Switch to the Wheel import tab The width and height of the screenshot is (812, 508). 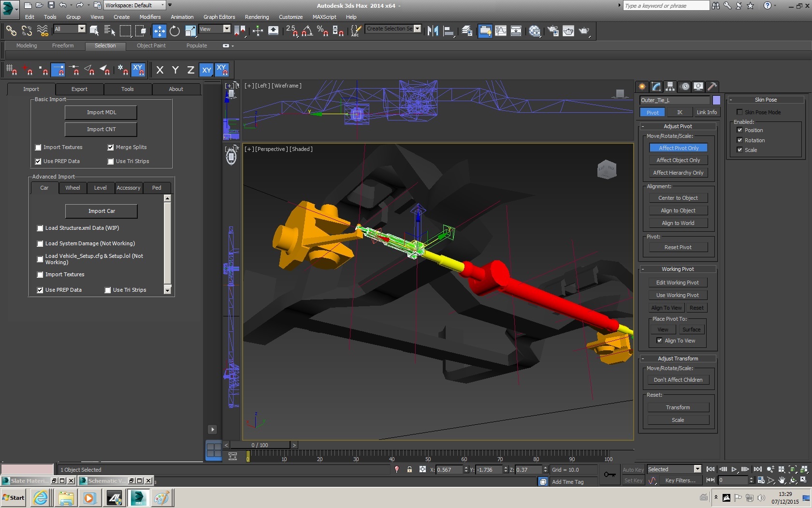(72, 188)
